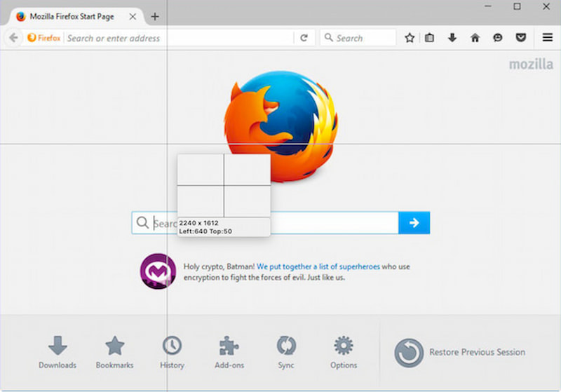Open the Pocket list icon
This screenshot has width=561, height=392.
pyautogui.click(x=520, y=38)
